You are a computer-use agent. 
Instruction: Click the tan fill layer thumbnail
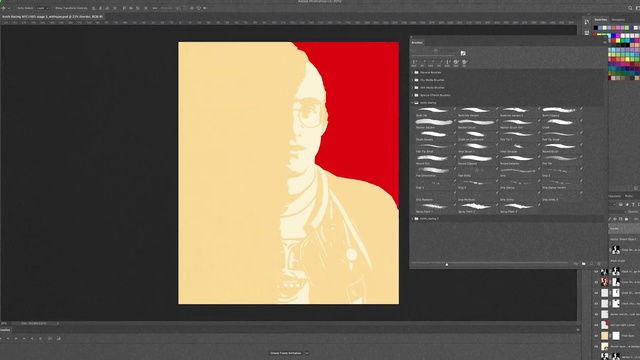[605, 336]
